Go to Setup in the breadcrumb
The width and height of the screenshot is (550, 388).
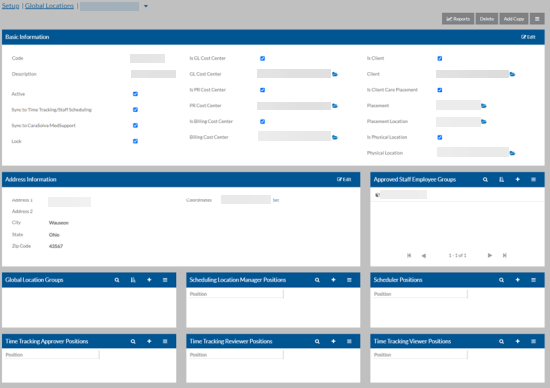[11, 6]
